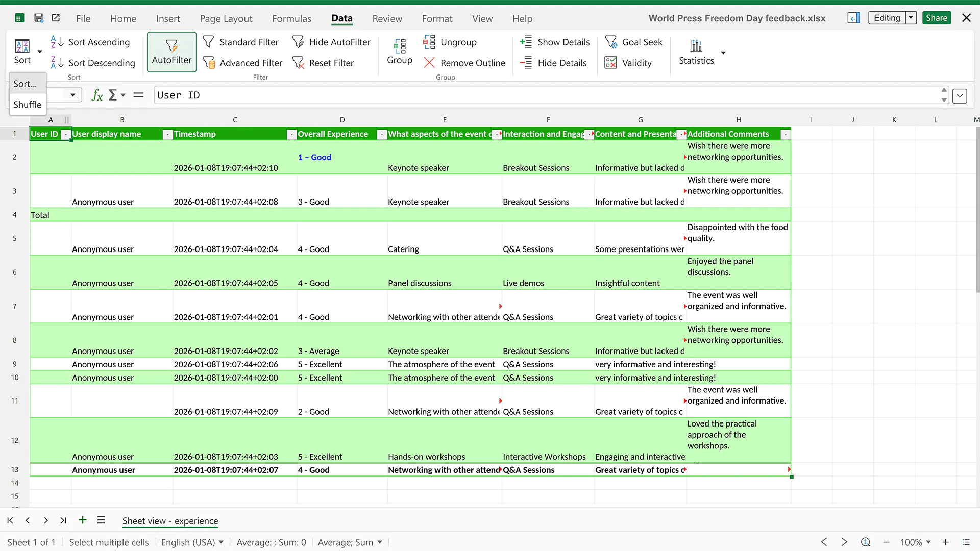Open User ID column filter dropdown

66,134
